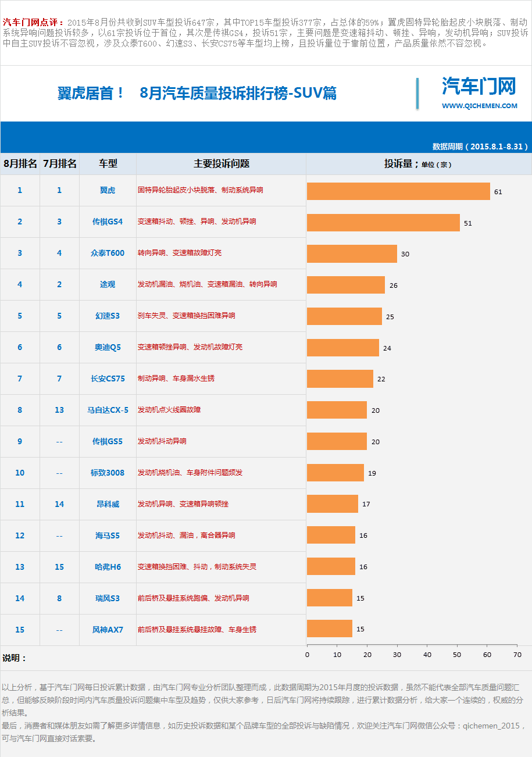This screenshot has width=532, height=757.
Task: Click the 昂科威 model name
Action: [x=108, y=504]
